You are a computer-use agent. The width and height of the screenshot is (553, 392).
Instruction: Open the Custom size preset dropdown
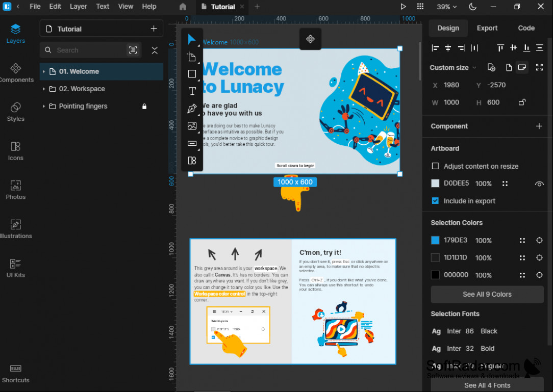tap(453, 67)
